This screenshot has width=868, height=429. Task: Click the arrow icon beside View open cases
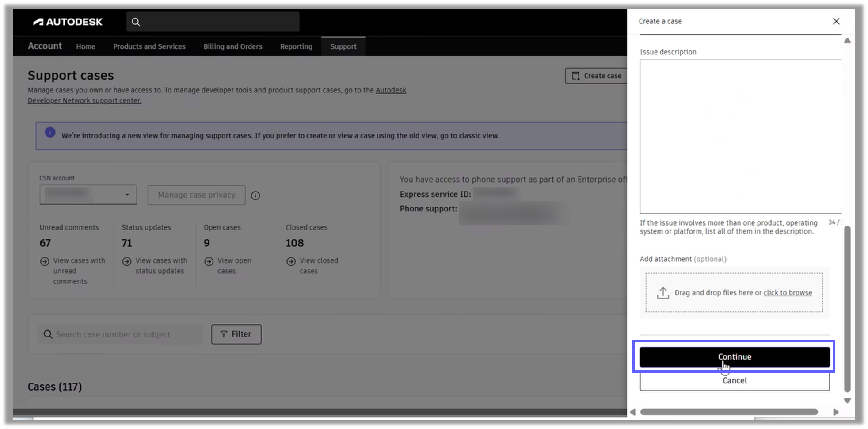click(x=209, y=261)
